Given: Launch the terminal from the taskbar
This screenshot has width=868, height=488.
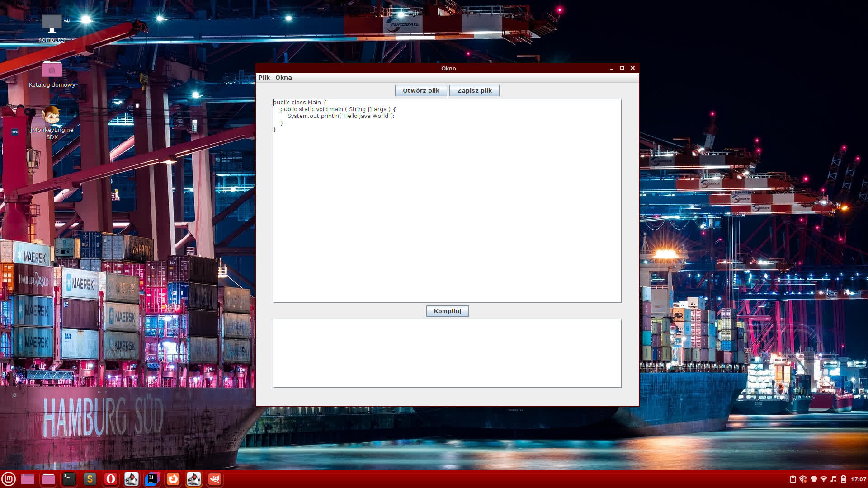Looking at the screenshot, I should (69, 479).
